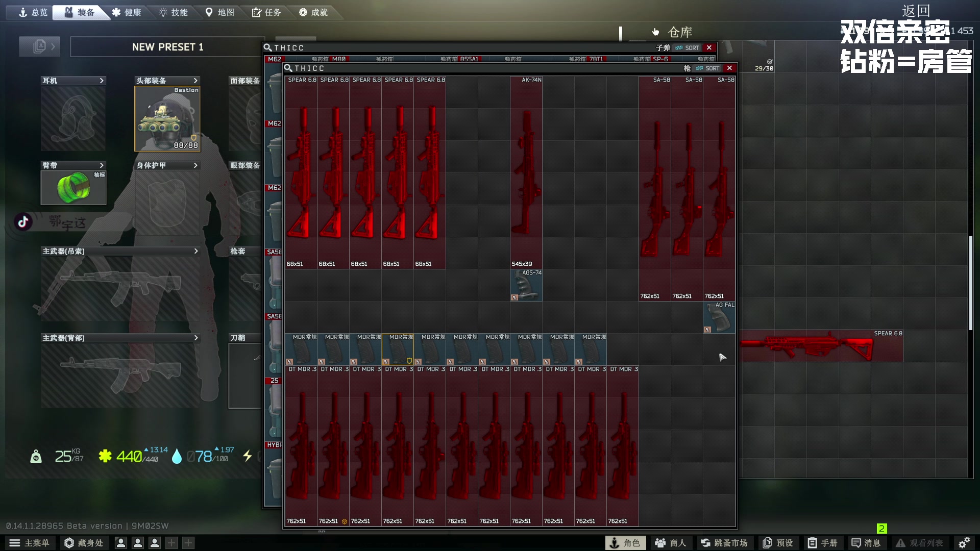The image size is (980, 551).
Task: Select the last SA-58 rifle on the right
Action: tap(719, 189)
